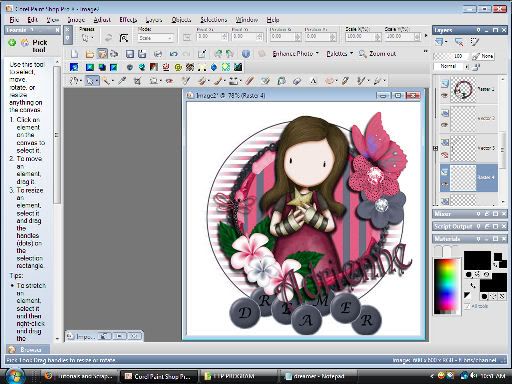The image size is (512, 384).
Task: Click the Delete Layer icon in Layers palette
Action: pyautogui.click(x=459, y=42)
